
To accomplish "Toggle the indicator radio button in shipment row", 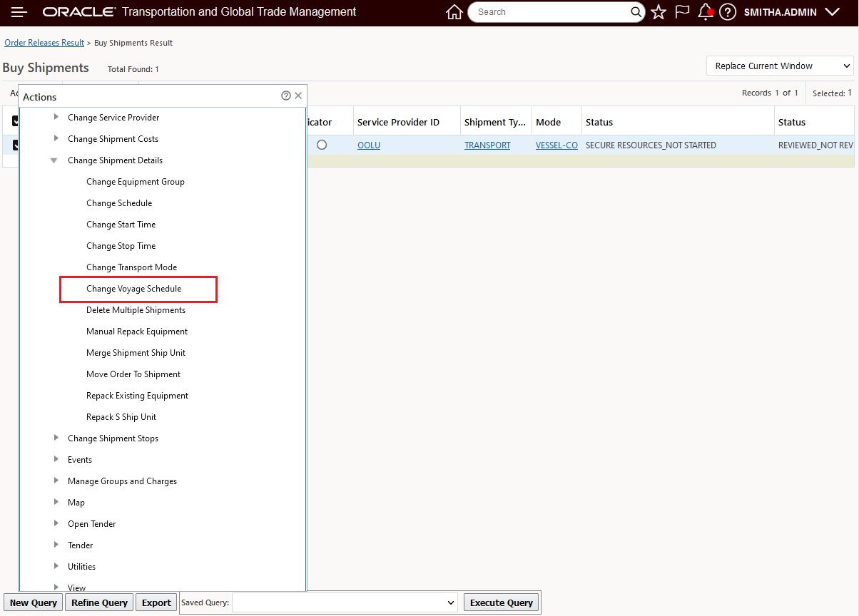I will tap(322, 145).
